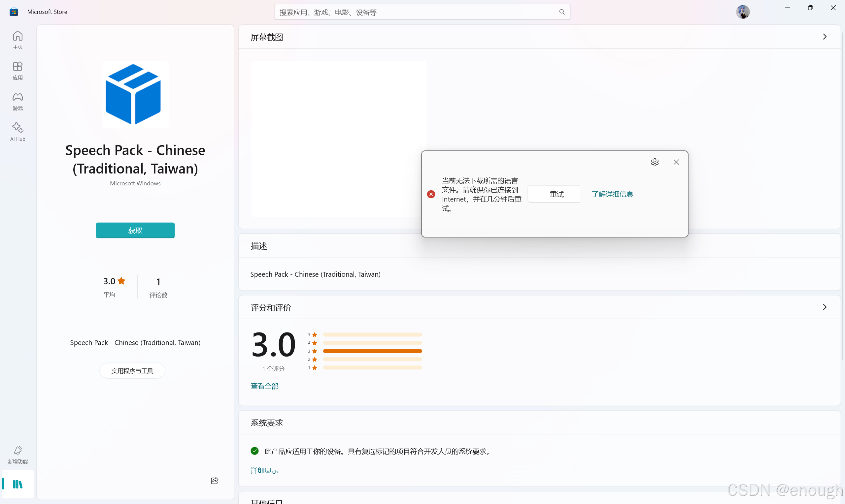Expand the Screenshots (屏幕截图) section chevron
This screenshot has width=845, height=504.
(825, 37)
